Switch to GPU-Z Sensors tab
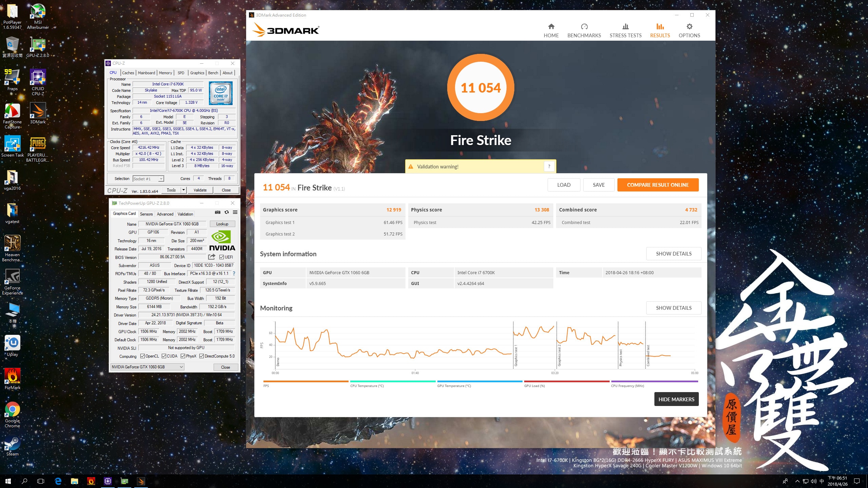 146,214
